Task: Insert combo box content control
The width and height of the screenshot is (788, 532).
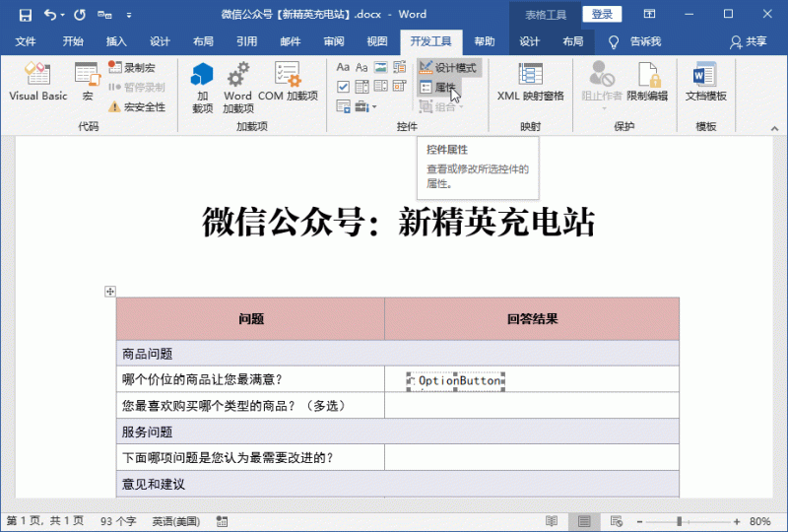Action: tap(361, 87)
